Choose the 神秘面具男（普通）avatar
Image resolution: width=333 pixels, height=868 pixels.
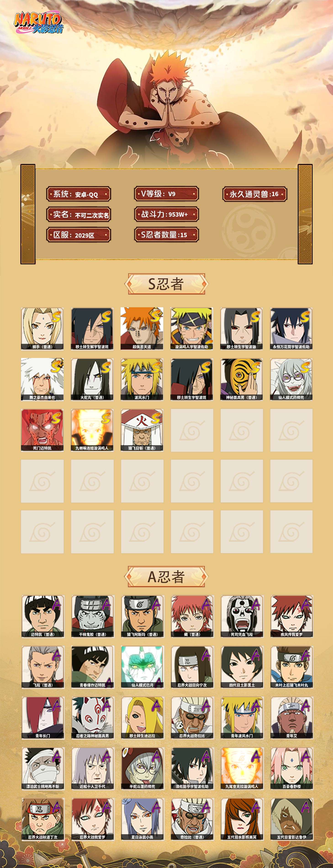tap(242, 379)
